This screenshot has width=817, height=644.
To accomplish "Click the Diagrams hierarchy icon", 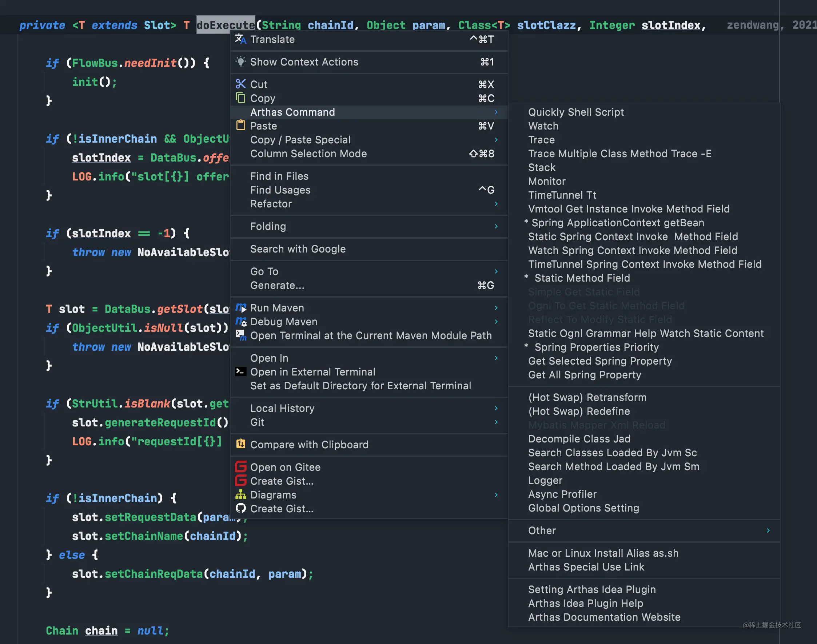I will pos(240,494).
